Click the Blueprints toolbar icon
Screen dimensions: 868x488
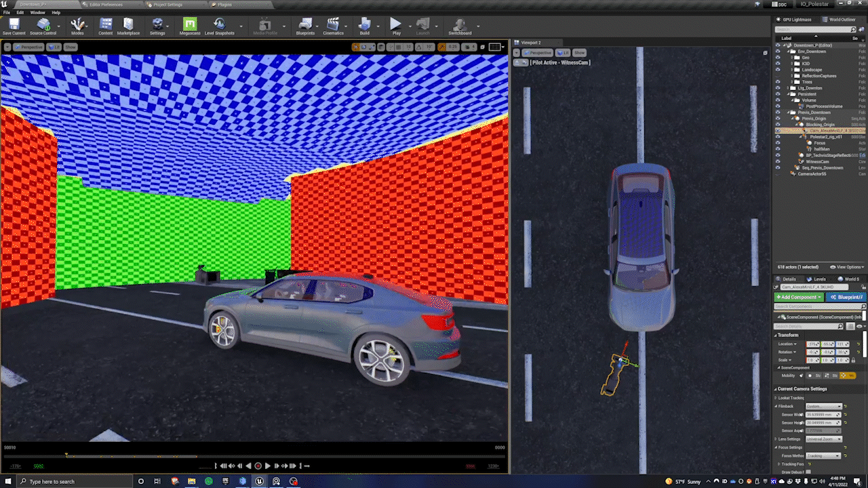pyautogui.click(x=305, y=27)
